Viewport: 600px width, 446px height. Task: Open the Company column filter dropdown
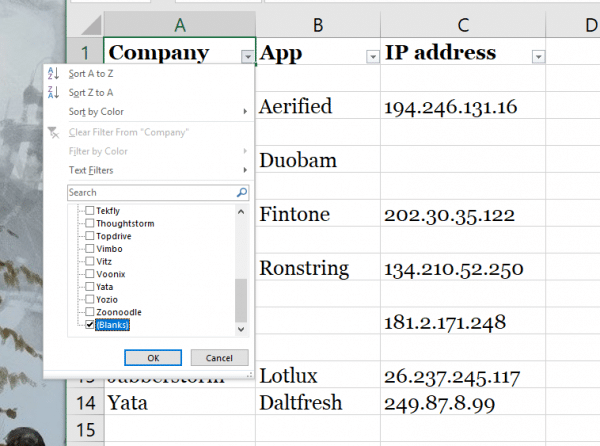click(x=247, y=56)
